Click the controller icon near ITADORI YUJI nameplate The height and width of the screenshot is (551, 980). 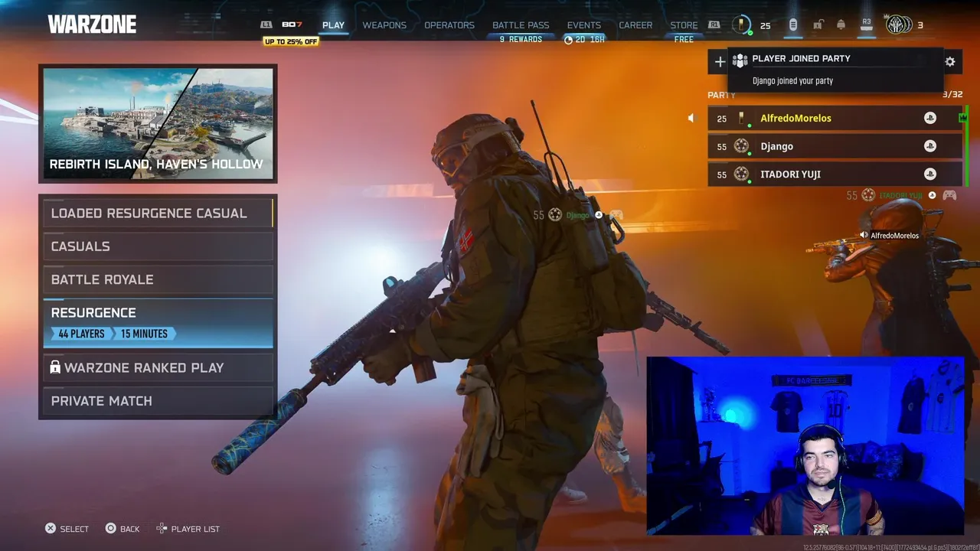tap(949, 195)
